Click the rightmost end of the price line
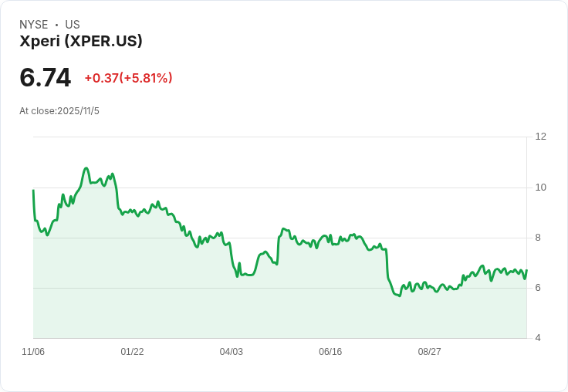The image size is (568, 392). tap(526, 271)
